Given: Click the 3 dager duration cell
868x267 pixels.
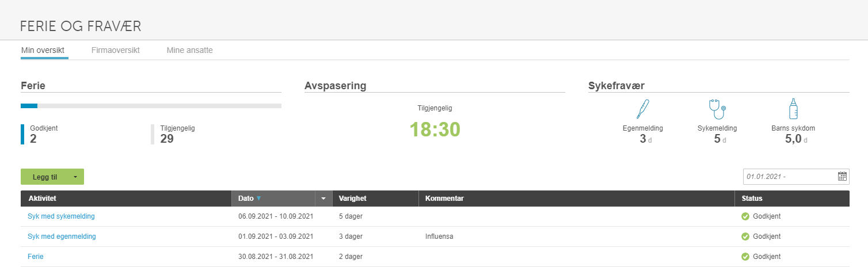Looking at the screenshot, I should pos(351,237).
